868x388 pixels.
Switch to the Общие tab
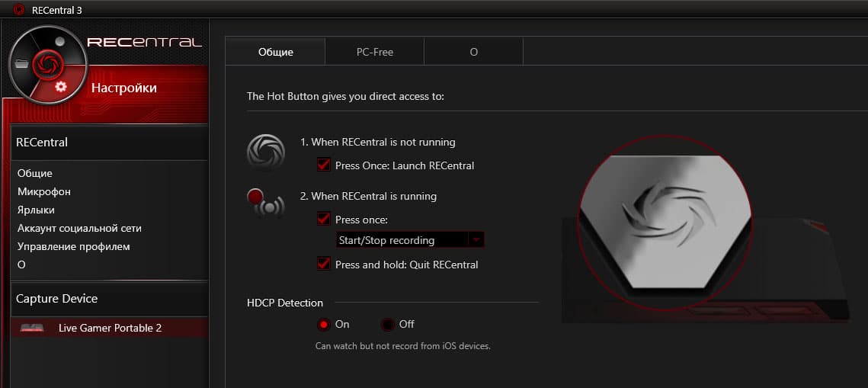(x=276, y=52)
